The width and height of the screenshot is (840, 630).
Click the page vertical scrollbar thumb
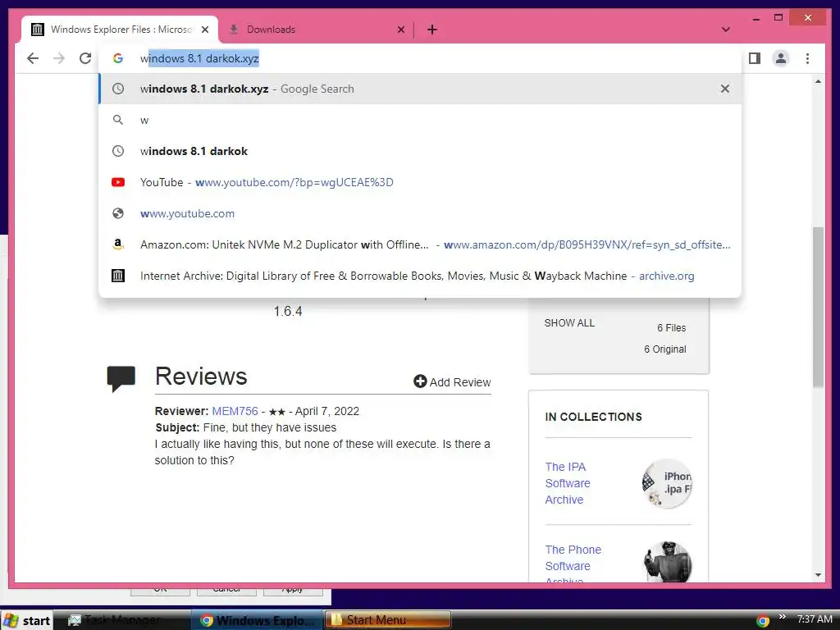[818, 307]
